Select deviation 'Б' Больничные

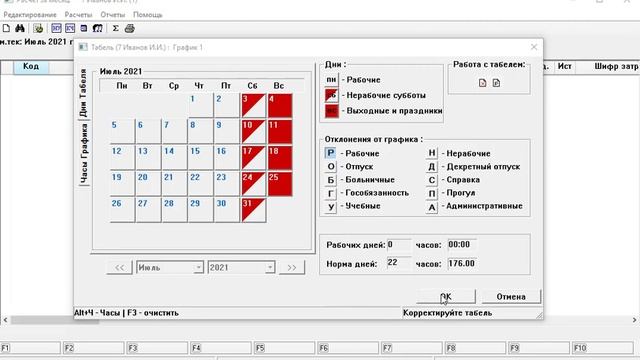pos(330,180)
